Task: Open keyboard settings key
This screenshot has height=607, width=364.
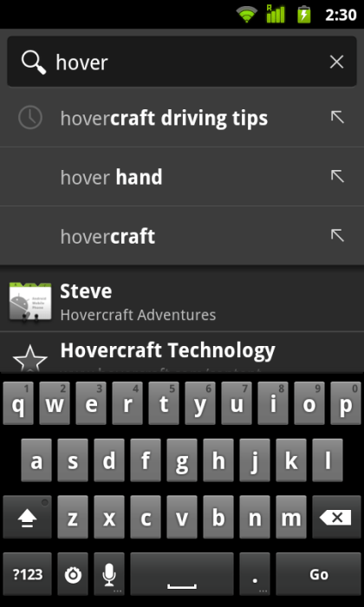Action: 73,574
